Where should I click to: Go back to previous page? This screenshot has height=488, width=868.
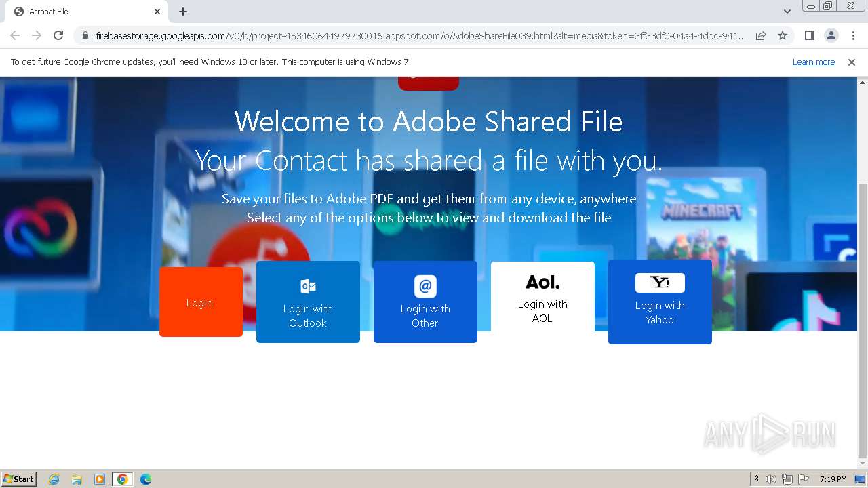click(x=15, y=35)
